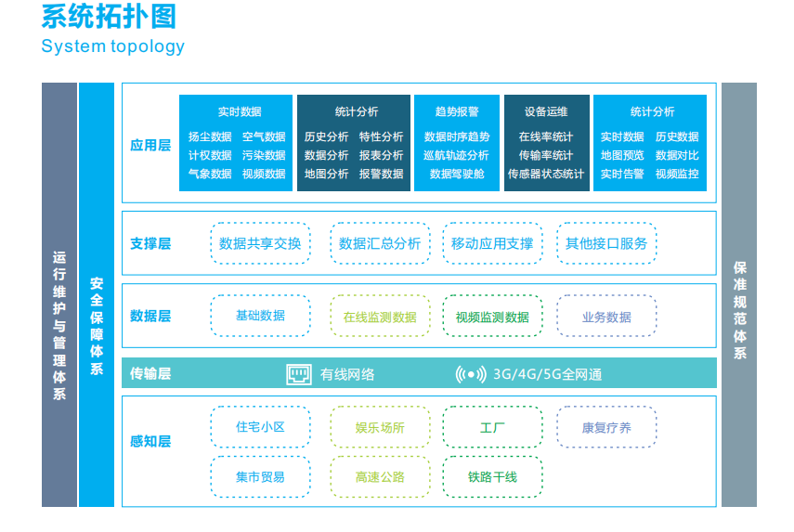This screenshot has height=532, width=794.
Task: Click the 移动应用支撑 box
Action: tap(492, 243)
